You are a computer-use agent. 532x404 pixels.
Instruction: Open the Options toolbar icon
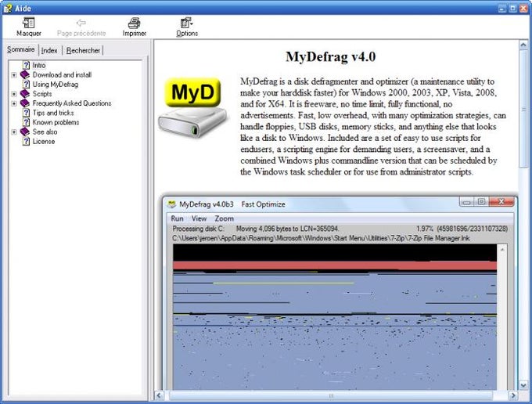[187, 23]
